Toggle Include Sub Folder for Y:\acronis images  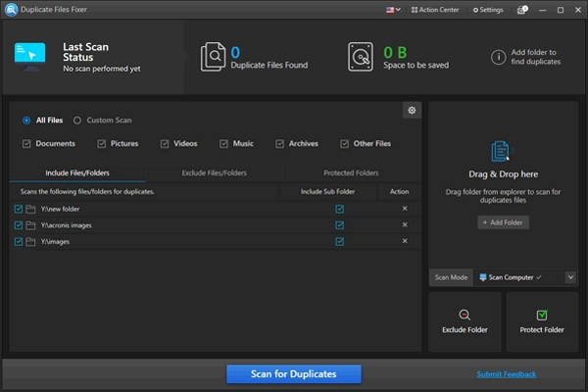pyautogui.click(x=340, y=225)
